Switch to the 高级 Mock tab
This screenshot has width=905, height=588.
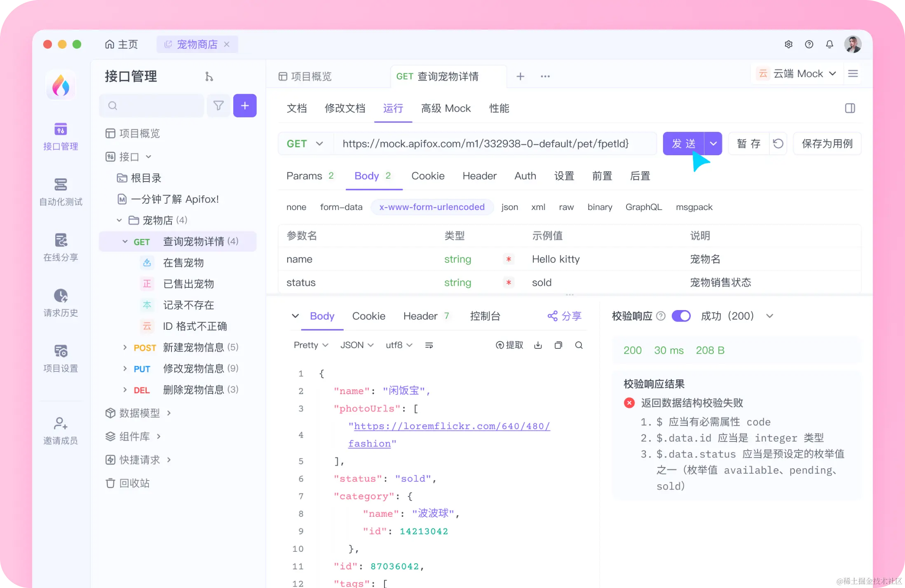coord(446,108)
